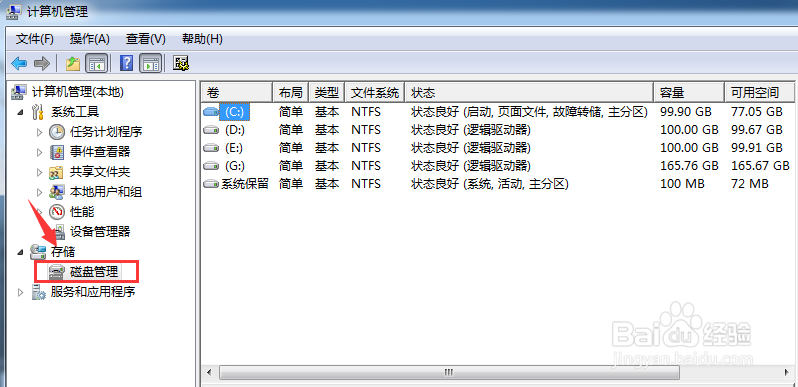Click the 设备管理器 icon
The width and height of the screenshot is (798, 387).
59,232
